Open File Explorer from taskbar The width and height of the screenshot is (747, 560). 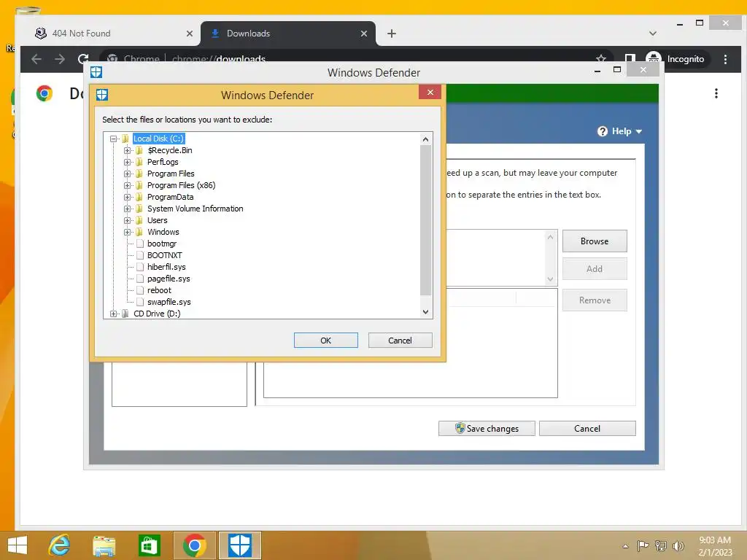pos(104,545)
